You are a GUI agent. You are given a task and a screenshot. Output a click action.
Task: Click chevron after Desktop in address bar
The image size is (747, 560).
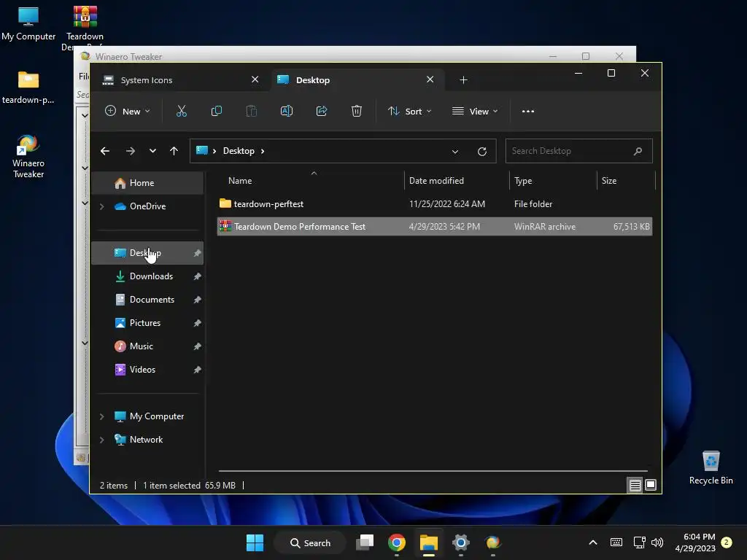[263, 151]
